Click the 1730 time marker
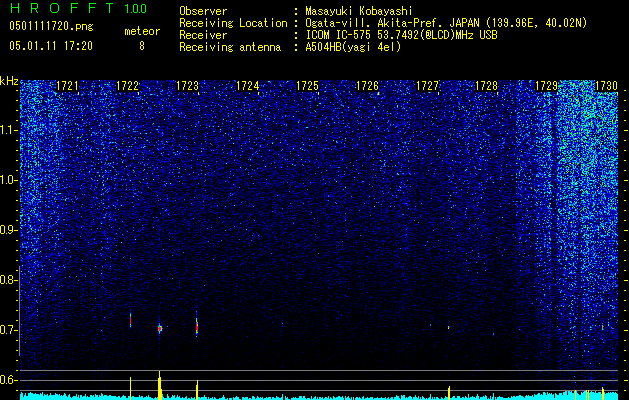 607,86
